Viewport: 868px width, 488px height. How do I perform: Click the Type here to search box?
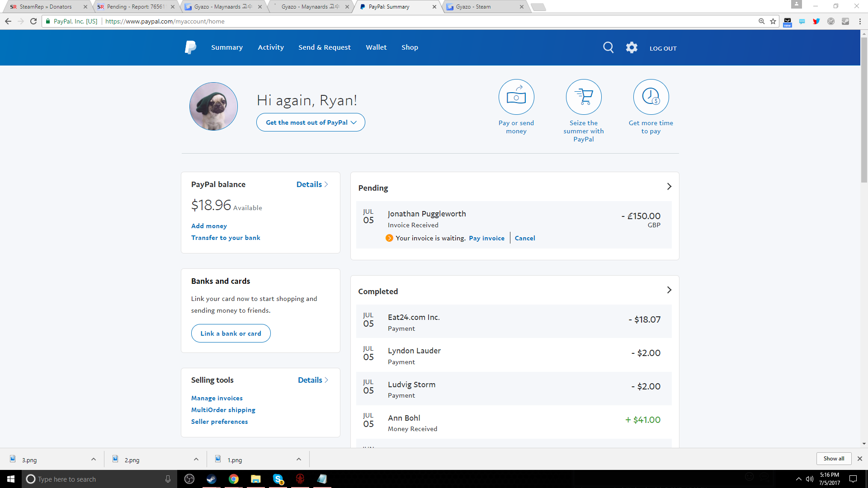99,479
